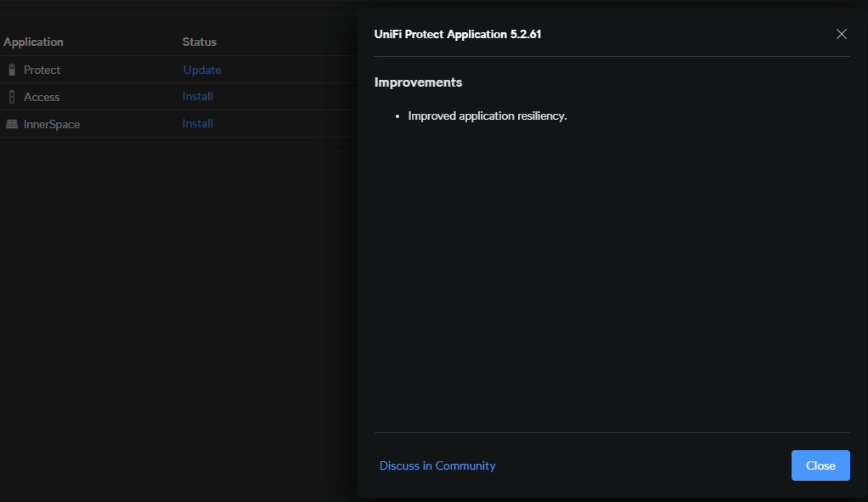Click the Application column header
The height and width of the screenshot is (502, 868).
pyautogui.click(x=34, y=42)
